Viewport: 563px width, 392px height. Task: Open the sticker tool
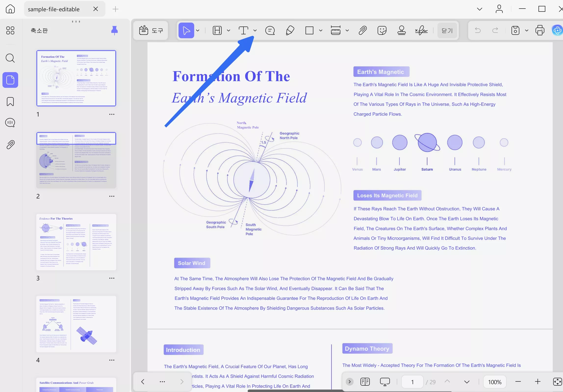pyautogui.click(x=382, y=30)
